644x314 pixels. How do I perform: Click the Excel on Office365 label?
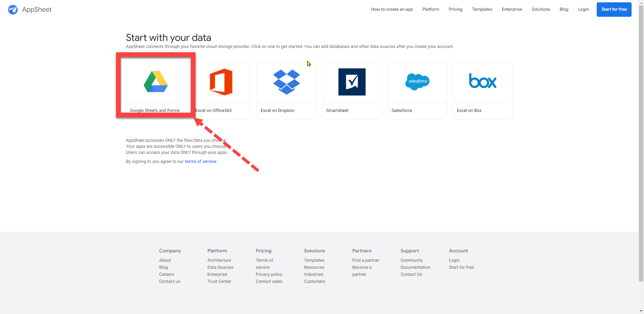coord(214,110)
